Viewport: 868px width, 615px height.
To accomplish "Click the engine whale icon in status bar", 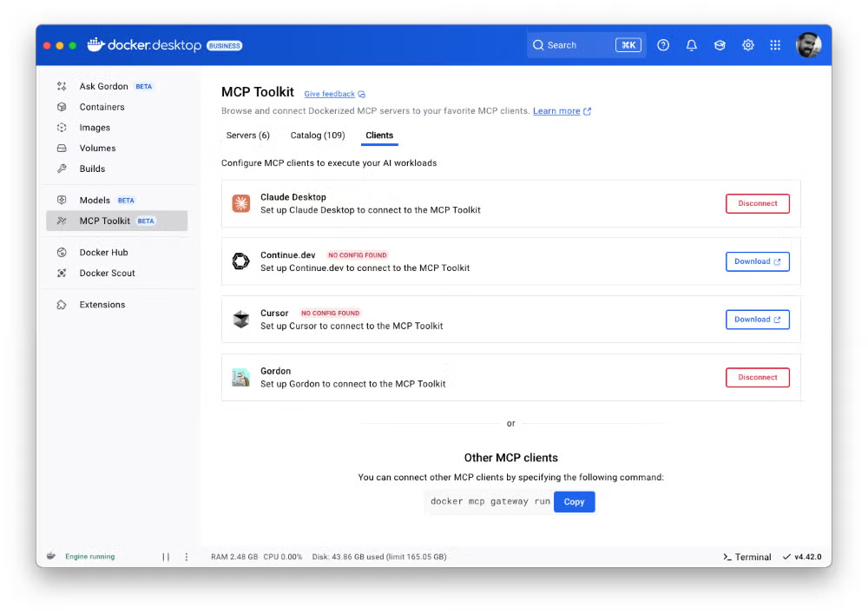I will click(x=51, y=556).
